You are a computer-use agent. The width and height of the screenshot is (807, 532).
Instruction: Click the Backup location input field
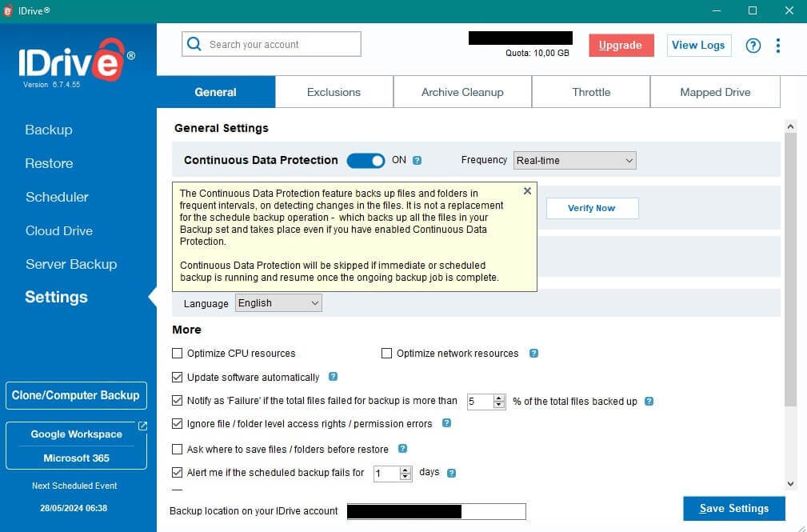pyautogui.click(x=437, y=511)
